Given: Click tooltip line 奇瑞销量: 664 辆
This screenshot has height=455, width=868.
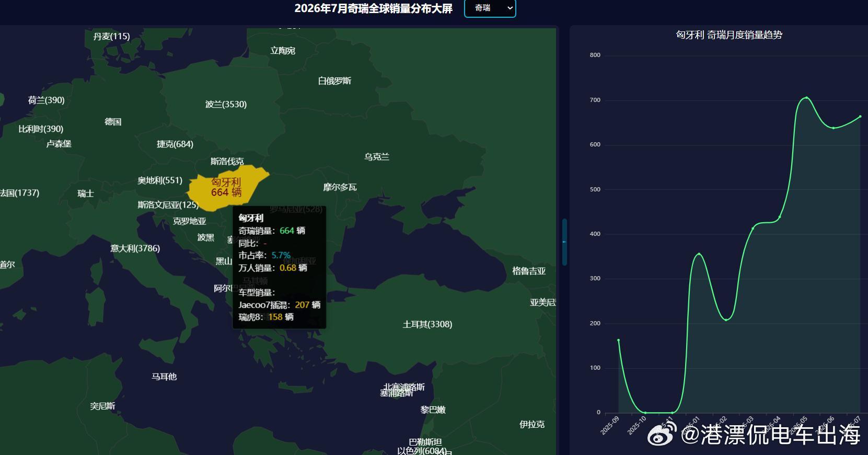Looking at the screenshot, I should (272, 231).
